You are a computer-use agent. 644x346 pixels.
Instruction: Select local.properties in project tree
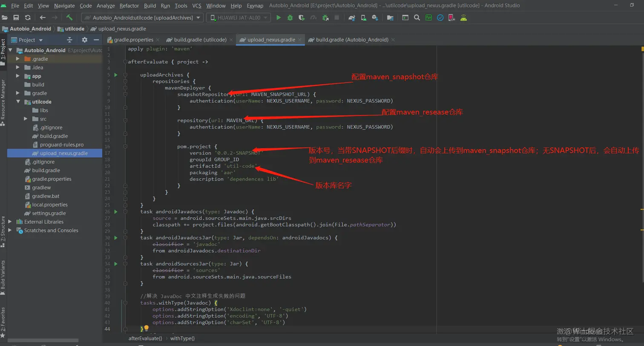coord(50,205)
